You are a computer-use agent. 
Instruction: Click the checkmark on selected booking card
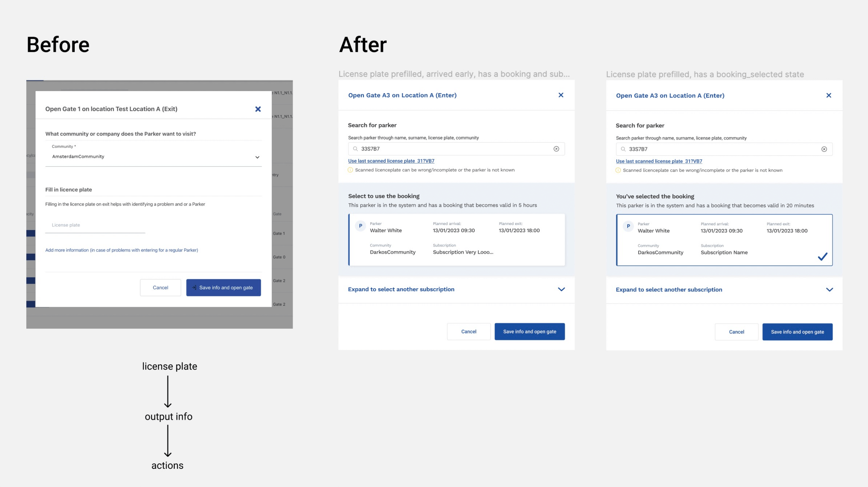point(823,257)
